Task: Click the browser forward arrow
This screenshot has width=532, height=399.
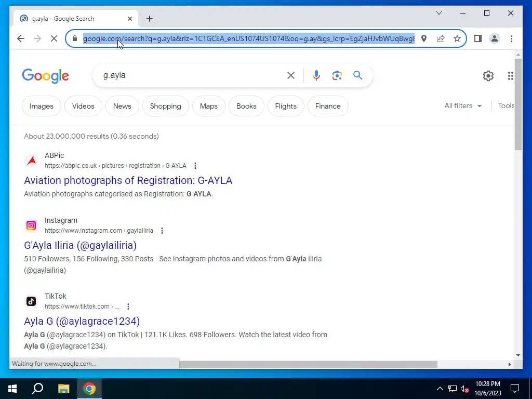Action: point(37,38)
